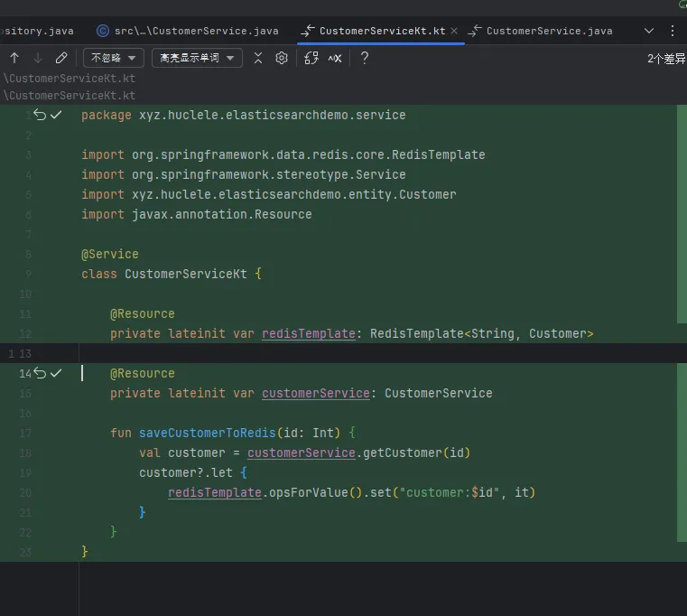Toggle checkmark to include line 1 change
687x616 pixels.
pos(56,115)
